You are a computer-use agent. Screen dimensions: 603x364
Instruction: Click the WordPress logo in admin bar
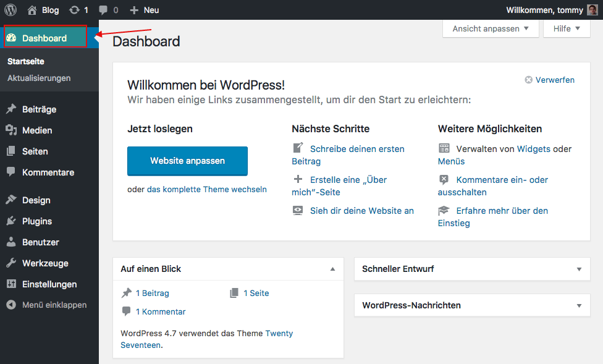[11, 10]
